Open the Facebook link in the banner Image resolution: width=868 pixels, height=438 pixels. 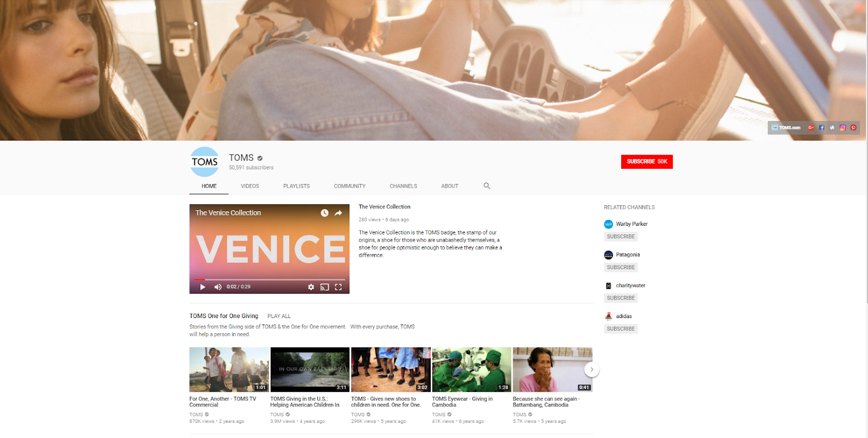pos(821,128)
